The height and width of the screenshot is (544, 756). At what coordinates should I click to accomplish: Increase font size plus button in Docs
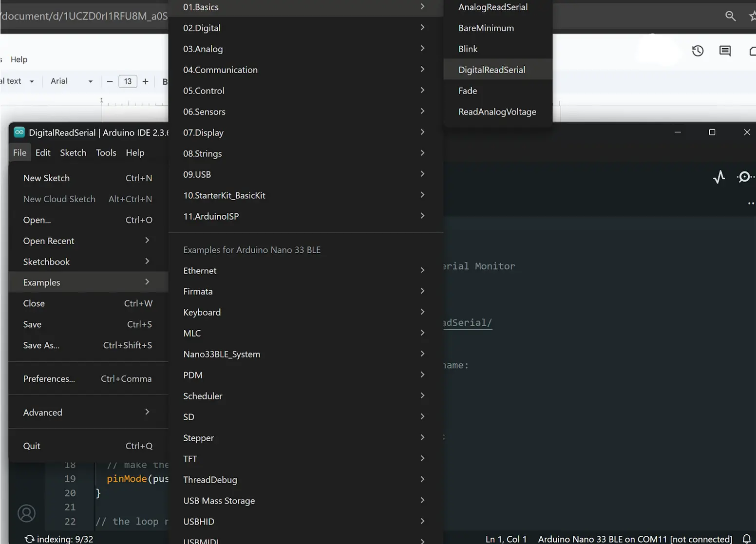(145, 81)
